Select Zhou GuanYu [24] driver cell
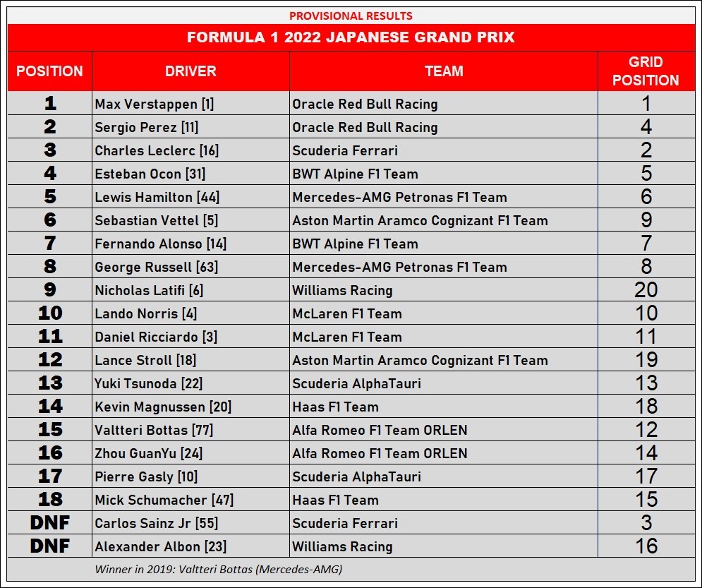The width and height of the screenshot is (702, 588). [x=190, y=452]
